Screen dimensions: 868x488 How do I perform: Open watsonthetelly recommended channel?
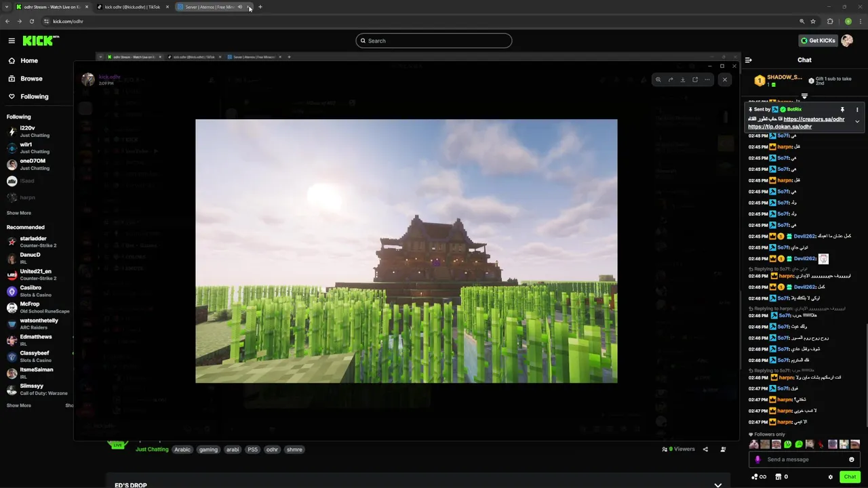(37, 324)
